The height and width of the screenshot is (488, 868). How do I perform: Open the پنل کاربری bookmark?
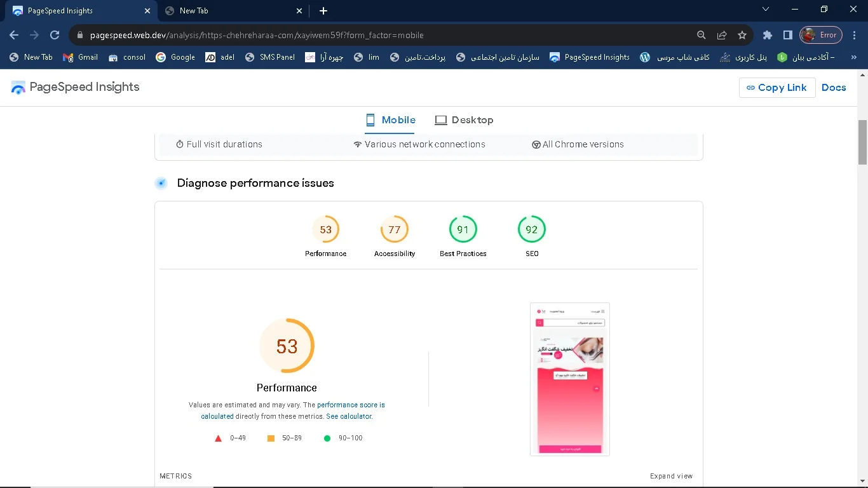tap(743, 57)
